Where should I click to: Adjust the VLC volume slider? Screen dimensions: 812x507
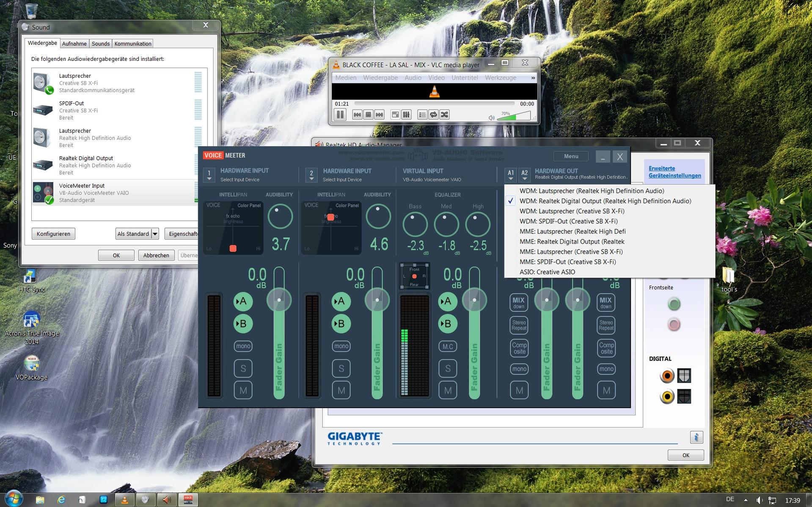coord(514,116)
